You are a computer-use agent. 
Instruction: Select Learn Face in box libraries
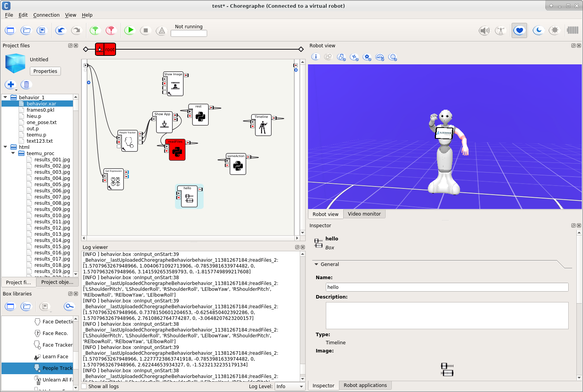coord(55,356)
